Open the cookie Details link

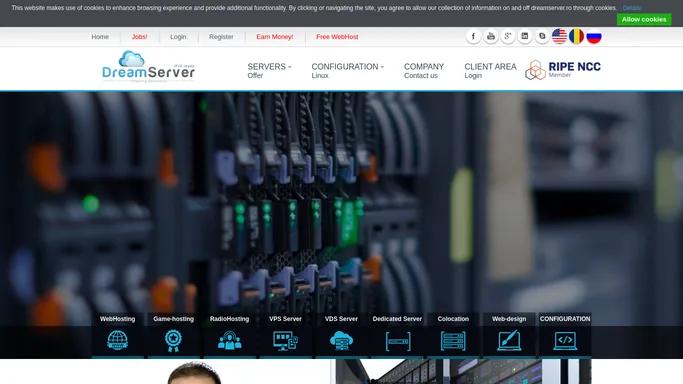(632, 8)
